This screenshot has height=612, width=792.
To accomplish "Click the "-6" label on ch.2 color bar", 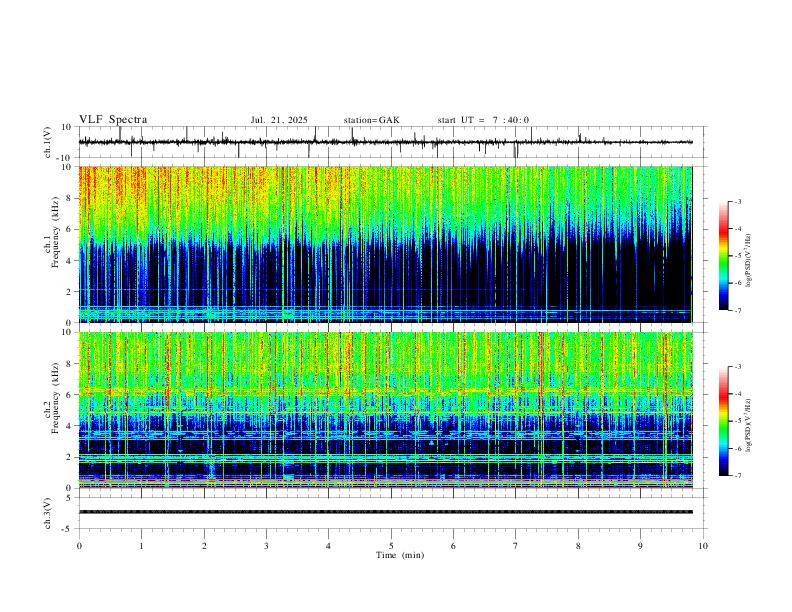I will coord(737,448).
